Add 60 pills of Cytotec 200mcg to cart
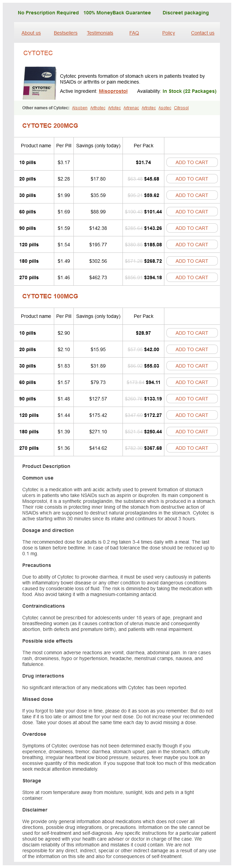 [x=192, y=212]
